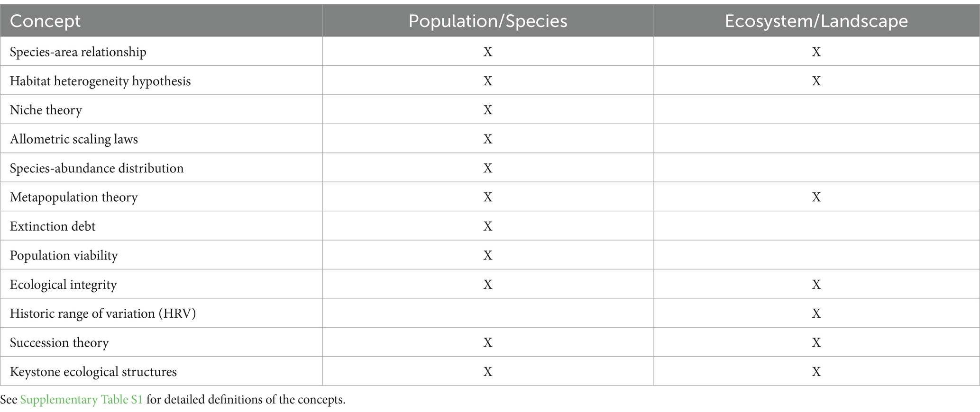Click the Species-abundance distribution label
The height and width of the screenshot is (412, 980).
(x=97, y=168)
